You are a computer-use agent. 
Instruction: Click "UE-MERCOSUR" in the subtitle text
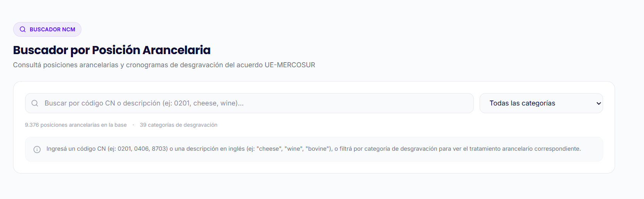click(290, 65)
